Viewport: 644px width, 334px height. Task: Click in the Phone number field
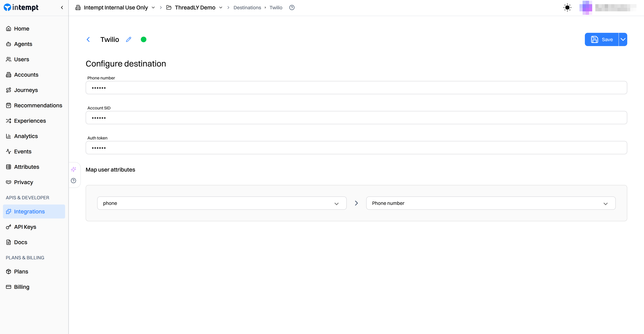[x=356, y=87]
